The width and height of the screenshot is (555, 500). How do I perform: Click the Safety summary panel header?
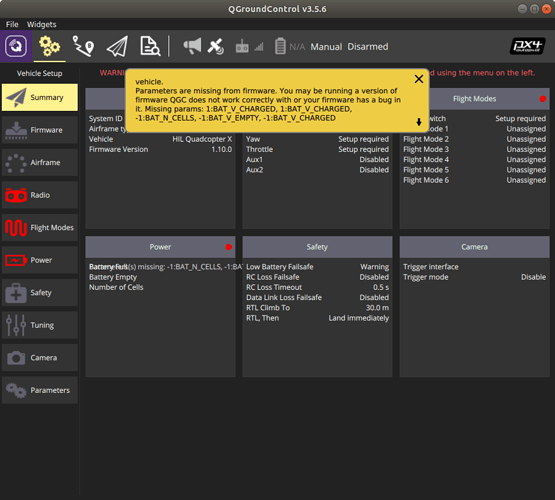point(317,247)
